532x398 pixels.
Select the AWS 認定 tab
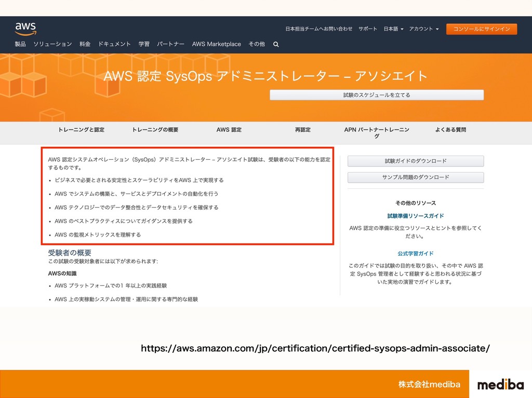coord(229,130)
